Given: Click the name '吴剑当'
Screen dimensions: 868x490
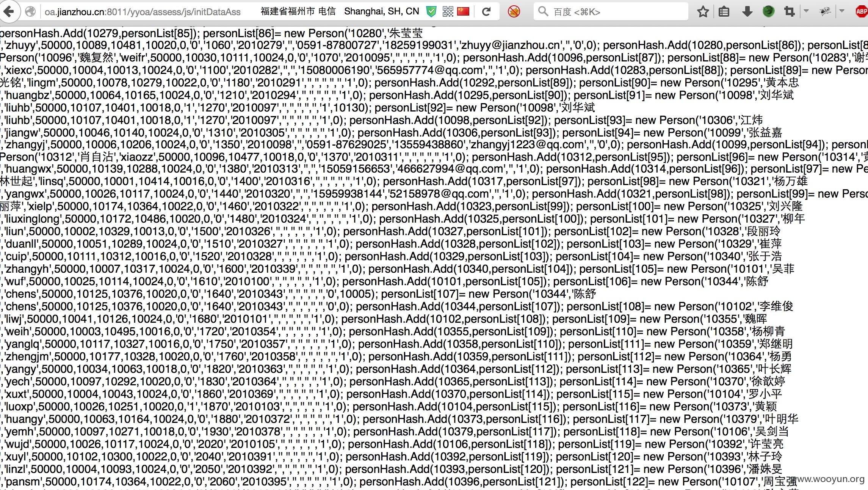Looking at the screenshot, I should [772, 431].
